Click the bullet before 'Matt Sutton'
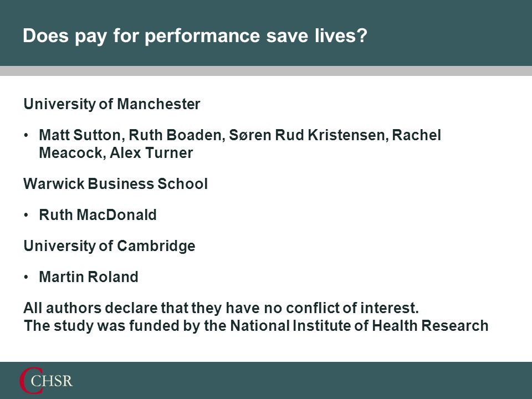Image resolution: width=532 pixels, height=399 pixels. click(x=26, y=135)
